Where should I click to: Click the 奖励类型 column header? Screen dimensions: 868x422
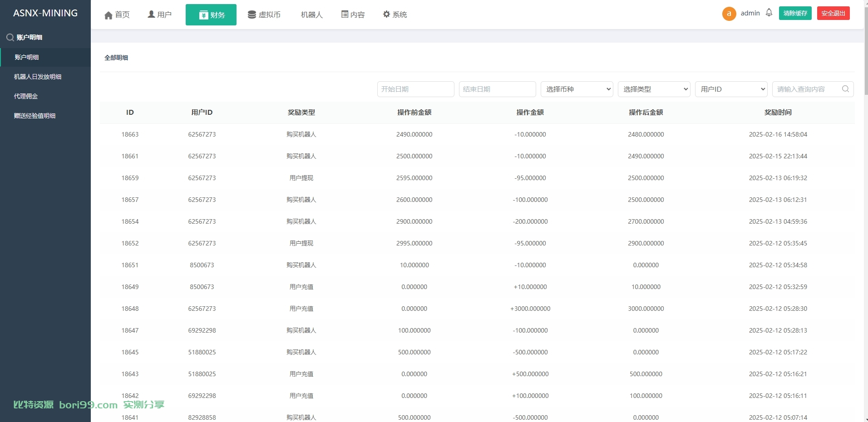301,112
